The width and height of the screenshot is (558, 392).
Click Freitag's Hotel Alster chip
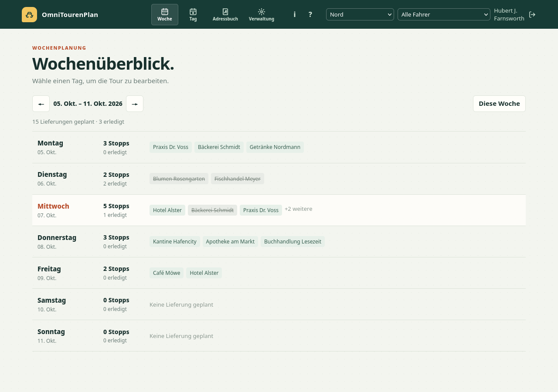tap(204, 273)
